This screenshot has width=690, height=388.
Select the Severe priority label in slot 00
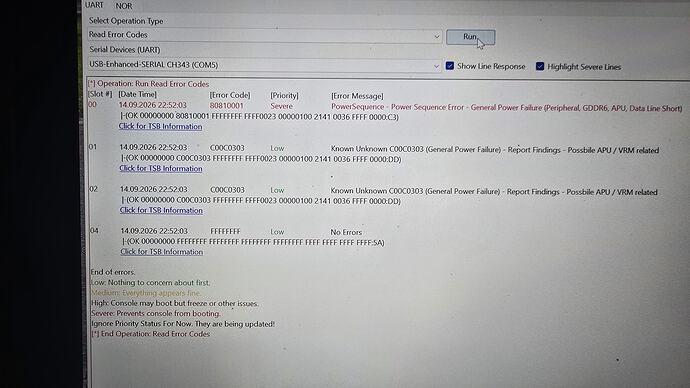(282, 106)
